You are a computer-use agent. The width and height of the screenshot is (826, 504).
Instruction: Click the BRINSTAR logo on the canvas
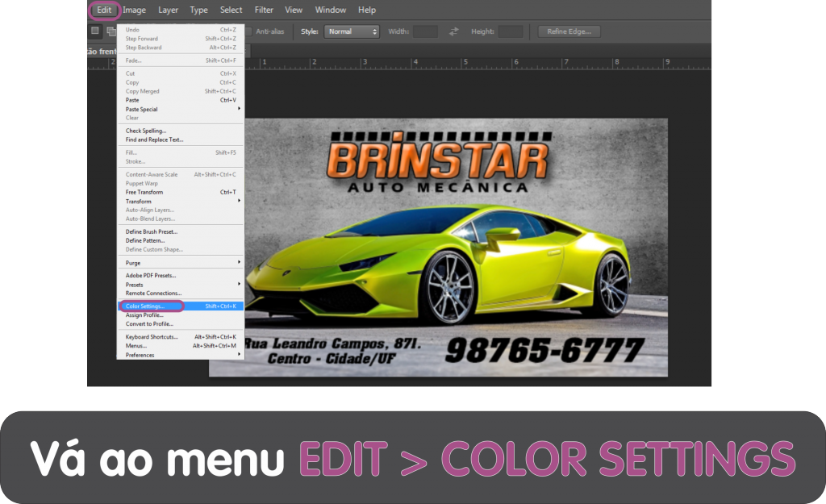440,163
